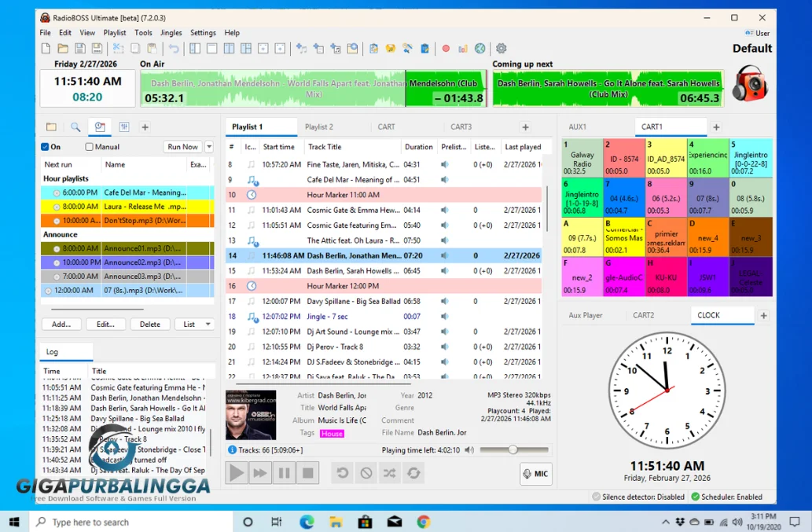The width and height of the screenshot is (812, 532).
Task: Open settings via the gear toolbar icon
Action: pyautogui.click(x=501, y=49)
